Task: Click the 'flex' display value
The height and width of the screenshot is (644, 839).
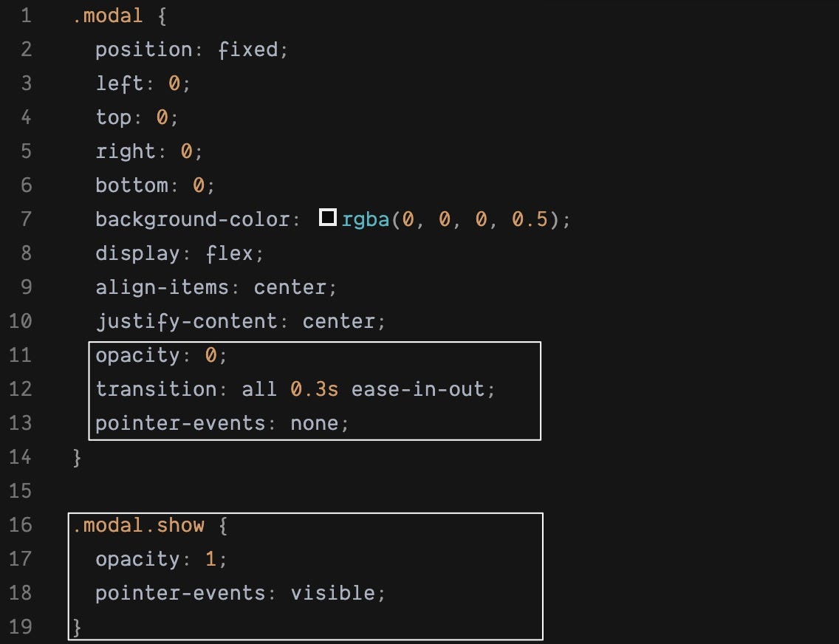Action: pyautogui.click(x=230, y=253)
